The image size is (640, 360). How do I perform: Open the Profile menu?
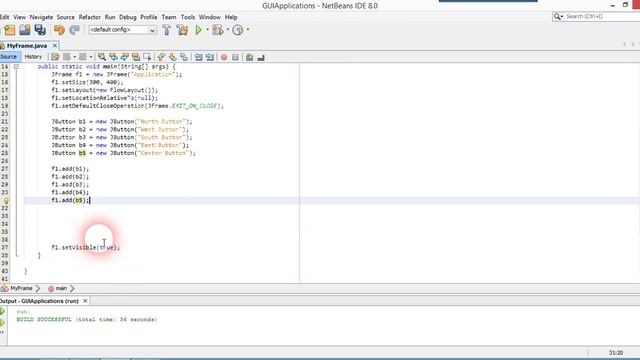[x=149, y=17]
